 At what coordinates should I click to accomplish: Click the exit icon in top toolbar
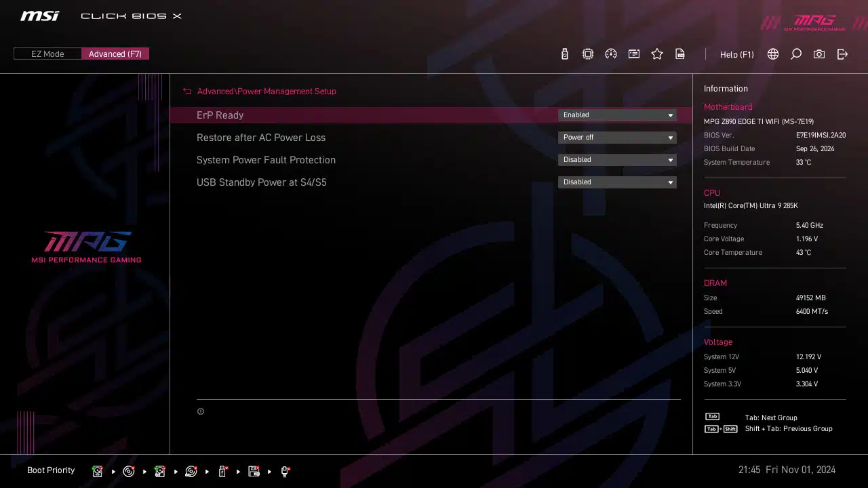point(842,54)
